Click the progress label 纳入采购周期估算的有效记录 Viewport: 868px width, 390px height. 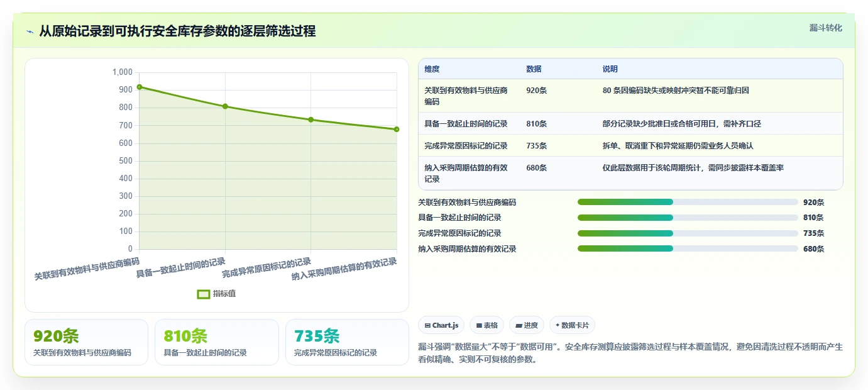click(x=467, y=249)
